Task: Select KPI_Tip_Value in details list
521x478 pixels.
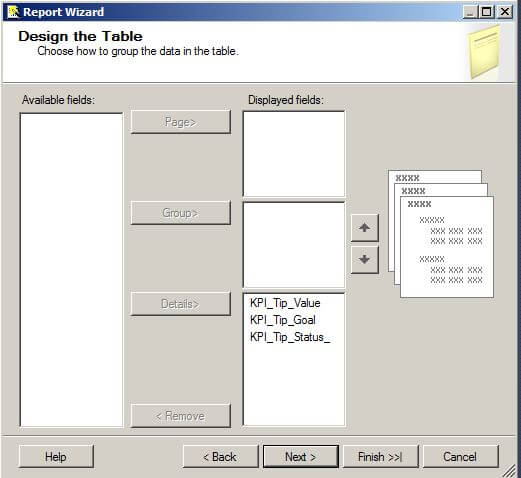Action: [x=285, y=303]
